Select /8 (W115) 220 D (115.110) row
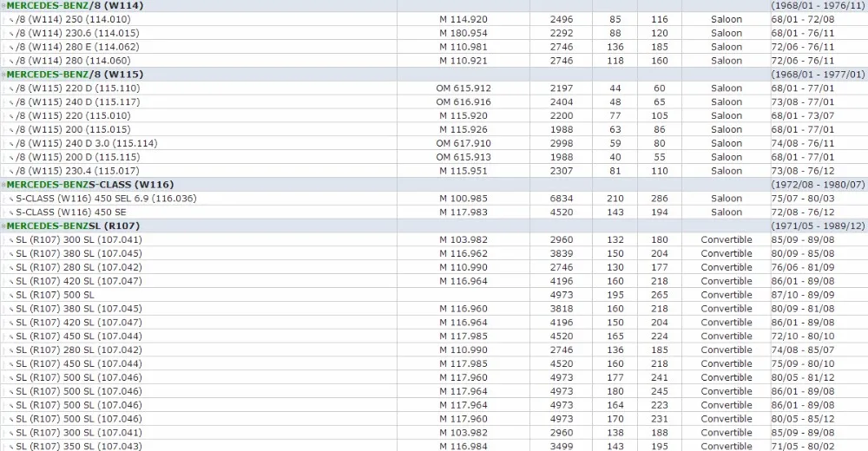The image size is (868, 451). pos(434,88)
